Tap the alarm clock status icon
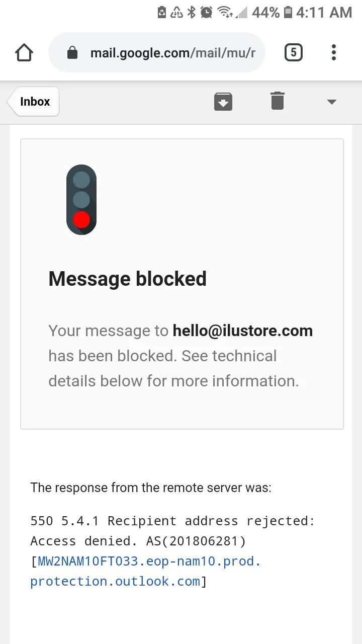The height and width of the screenshot is (644, 362). 206,12
